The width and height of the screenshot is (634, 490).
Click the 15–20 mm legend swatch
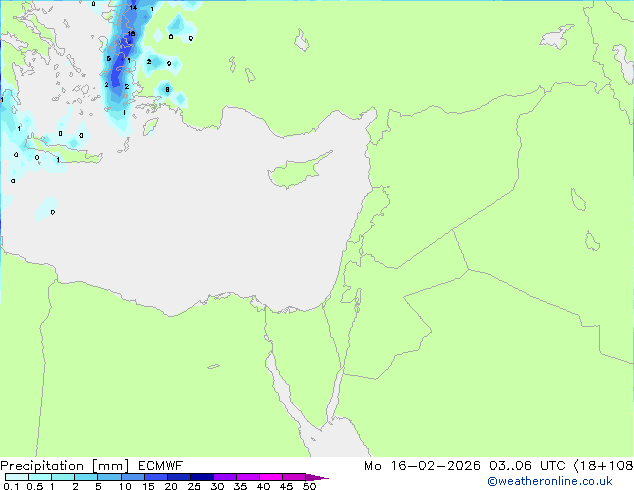click(x=156, y=477)
